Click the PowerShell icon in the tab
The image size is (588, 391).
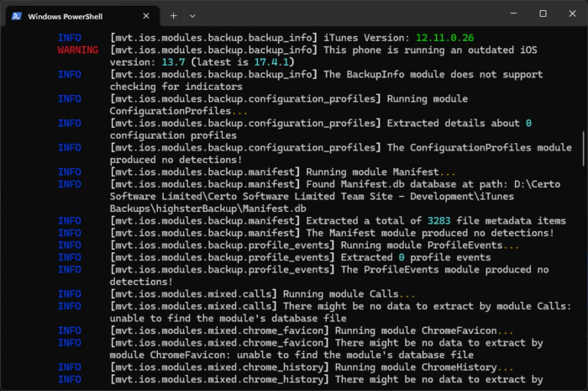[x=17, y=15]
